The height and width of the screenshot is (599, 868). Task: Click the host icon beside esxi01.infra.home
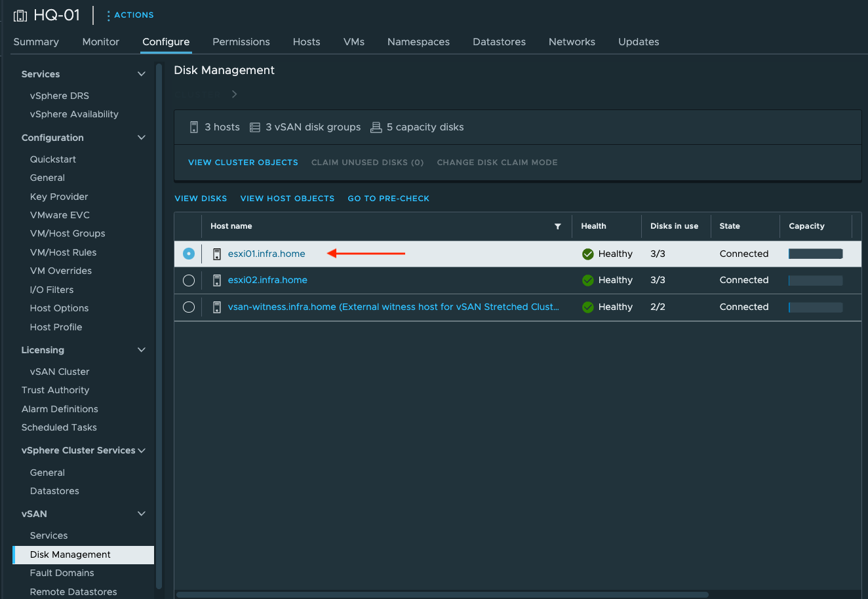click(217, 254)
